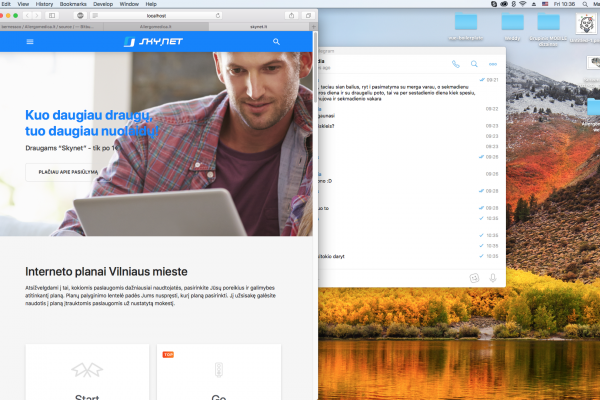Viewport: 600px width, 400px height.
Task: Open the View menu
Action: pos(23,4)
